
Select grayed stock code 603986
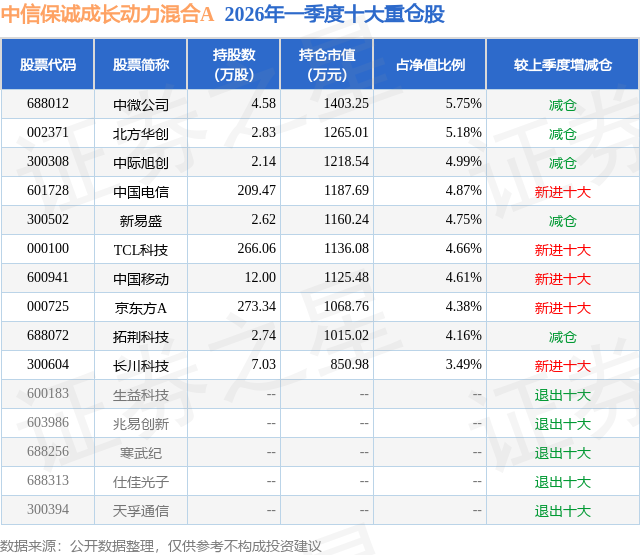click(48, 422)
